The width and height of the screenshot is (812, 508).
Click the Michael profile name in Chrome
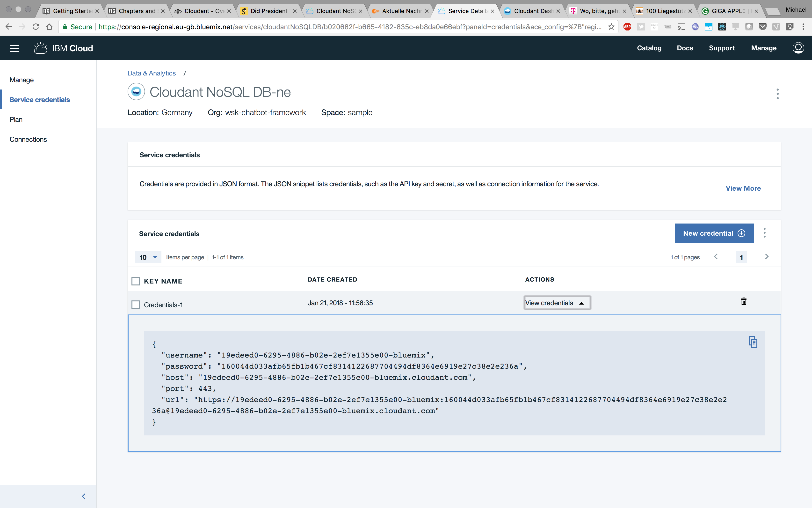coord(796,10)
